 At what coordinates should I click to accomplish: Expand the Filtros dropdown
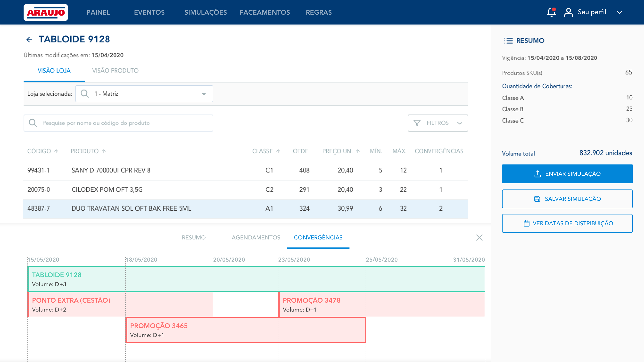(438, 123)
